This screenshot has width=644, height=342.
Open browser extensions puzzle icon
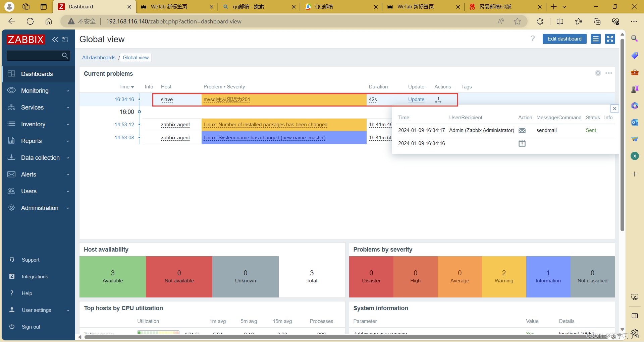click(540, 21)
